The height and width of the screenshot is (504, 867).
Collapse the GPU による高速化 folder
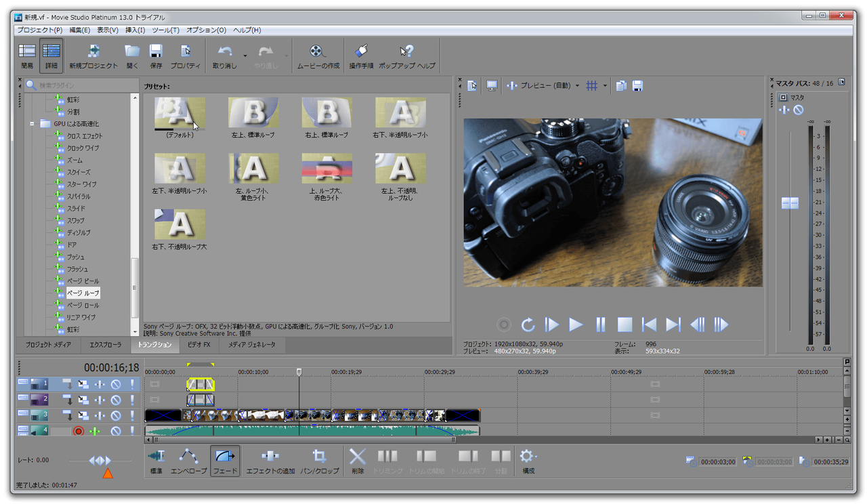point(32,124)
